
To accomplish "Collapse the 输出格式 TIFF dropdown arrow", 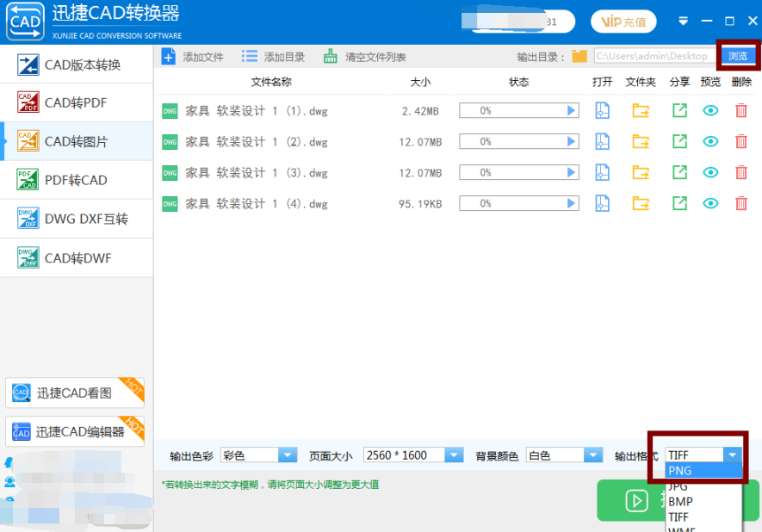I will (x=732, y=455).
